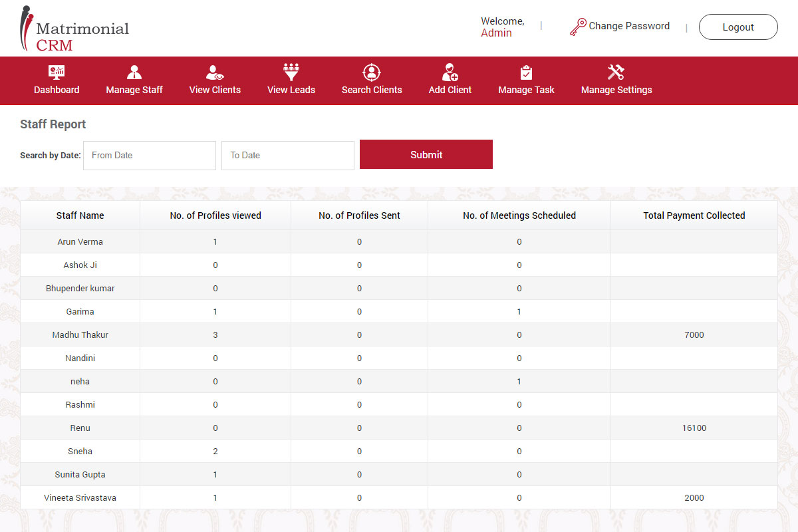Navigate to the Dashboard menu item
Image resolution: width=798 pixels, height=532 pixels.
click(57, 88)
